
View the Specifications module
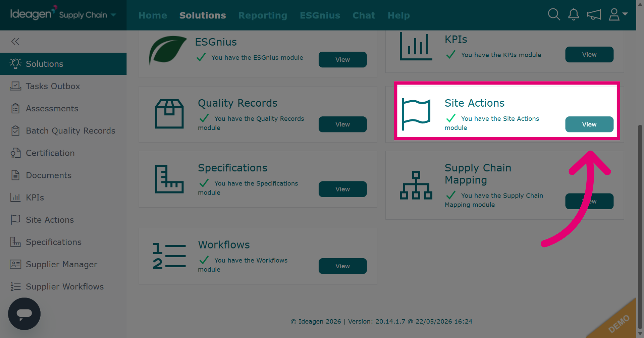click(342, 189)
